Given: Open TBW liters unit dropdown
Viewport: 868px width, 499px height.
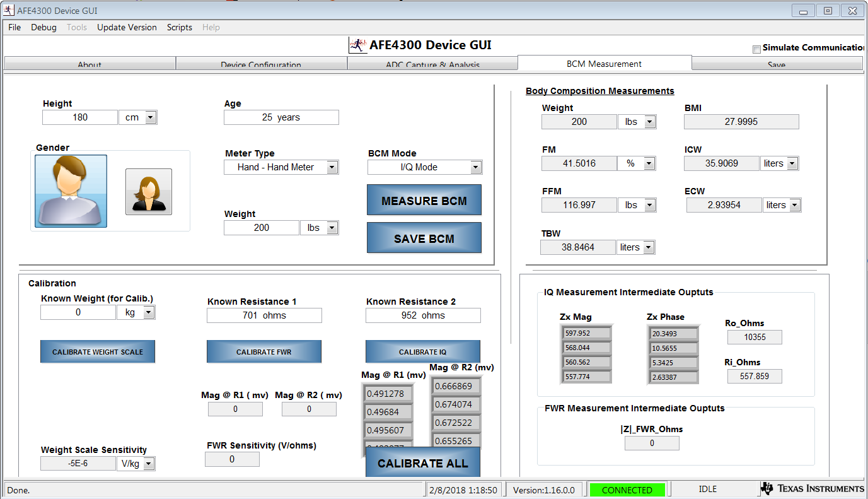Looking at the screenshot, I should 648,247.
